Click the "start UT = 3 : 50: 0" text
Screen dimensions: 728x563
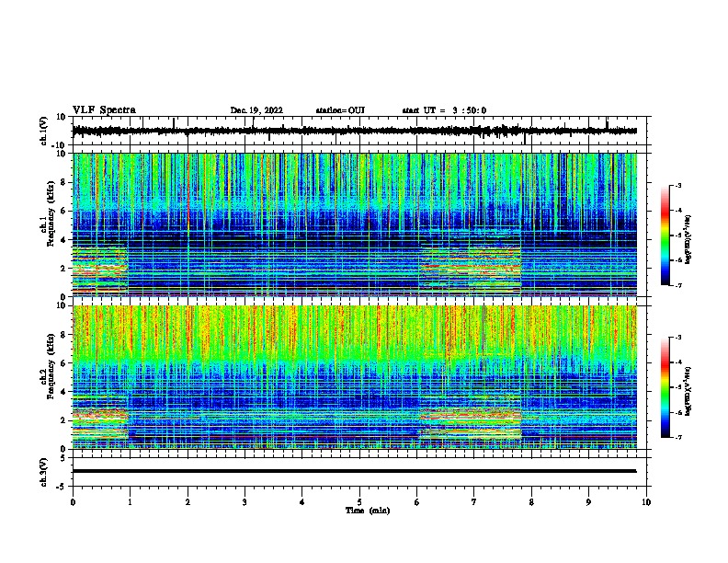tap(444, 110)
